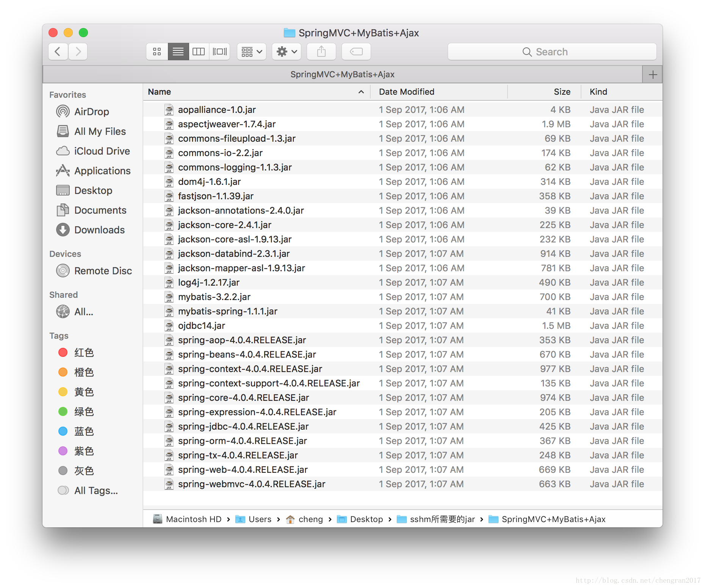The image size is (705, 588).
Task: Click the mybatis-spring-1.1.1.jar file icon
Action: (x=169, y=311)
